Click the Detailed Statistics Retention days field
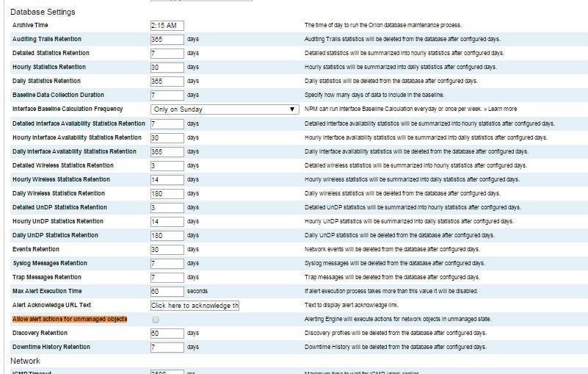 (167, 54)
